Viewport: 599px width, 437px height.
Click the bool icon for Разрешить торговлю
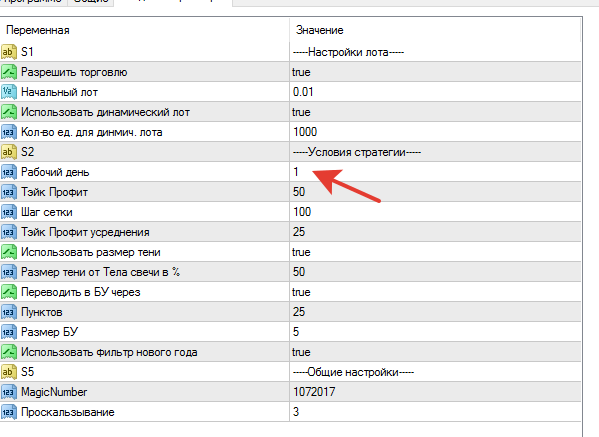tap(9, 72)
